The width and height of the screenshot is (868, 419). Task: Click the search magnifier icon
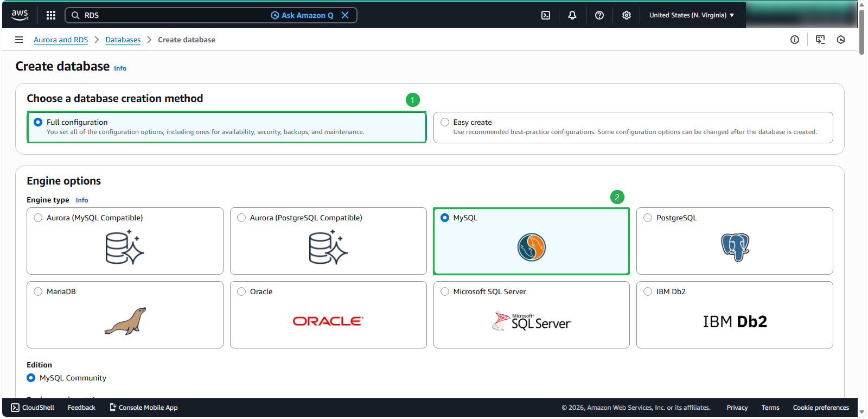[x=75, y=15]
